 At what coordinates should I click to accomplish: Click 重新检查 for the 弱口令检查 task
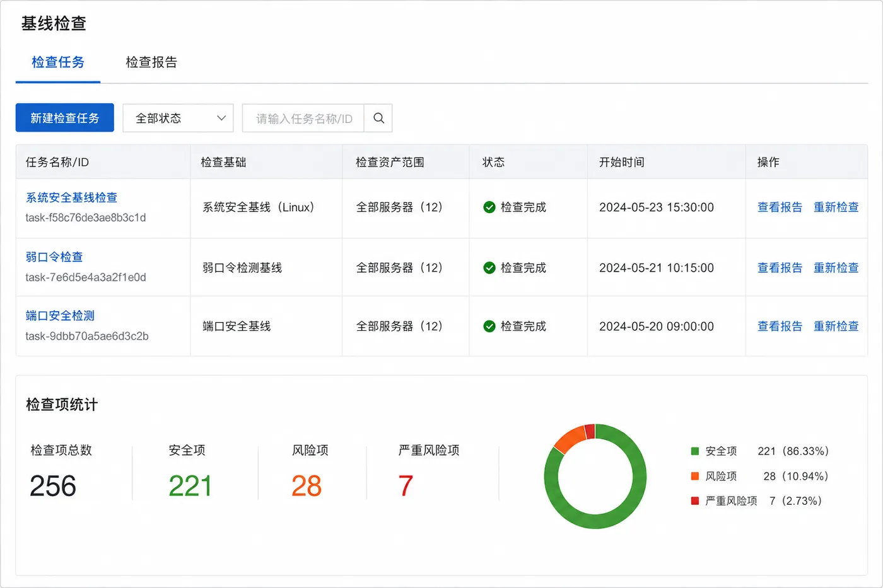point(836,268)
